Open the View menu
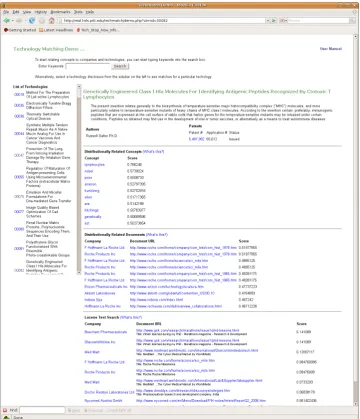 [27, 12]
